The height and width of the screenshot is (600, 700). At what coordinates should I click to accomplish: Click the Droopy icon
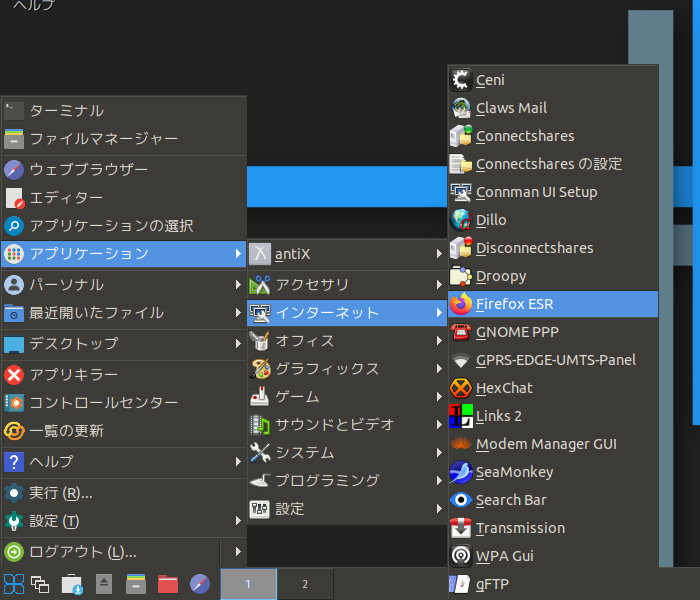coord(460,276)
